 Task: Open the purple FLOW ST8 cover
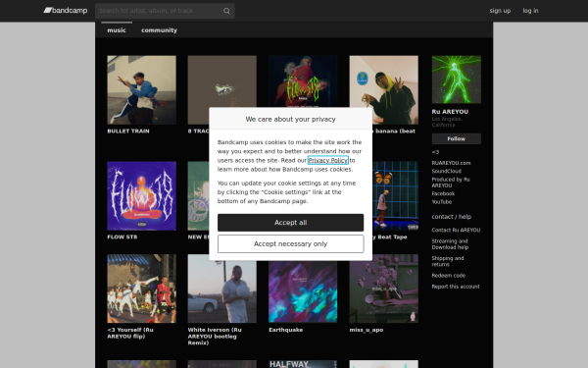[x=141, y=195]
